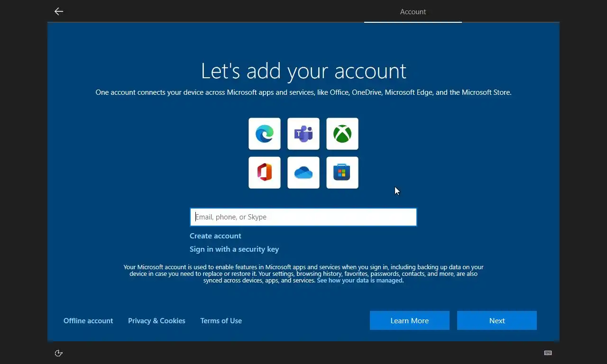607x364 pixels.
Task: Open the on-screen keyboard icon
Action: (x=548, y=353)
